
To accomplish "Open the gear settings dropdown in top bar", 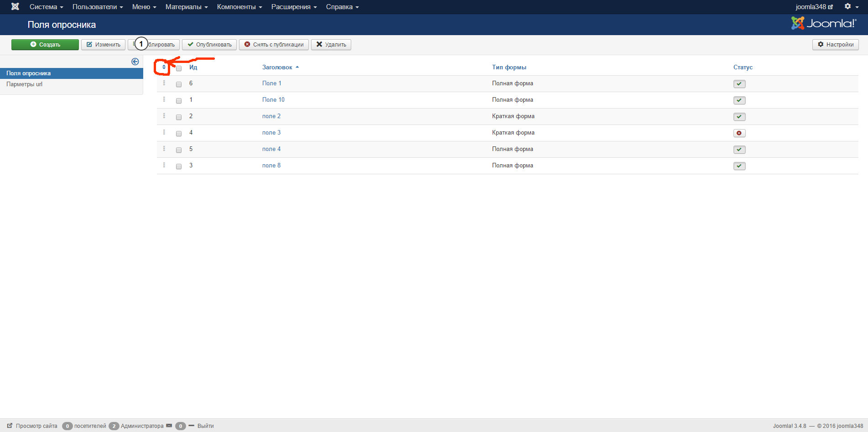I will 851,7.
